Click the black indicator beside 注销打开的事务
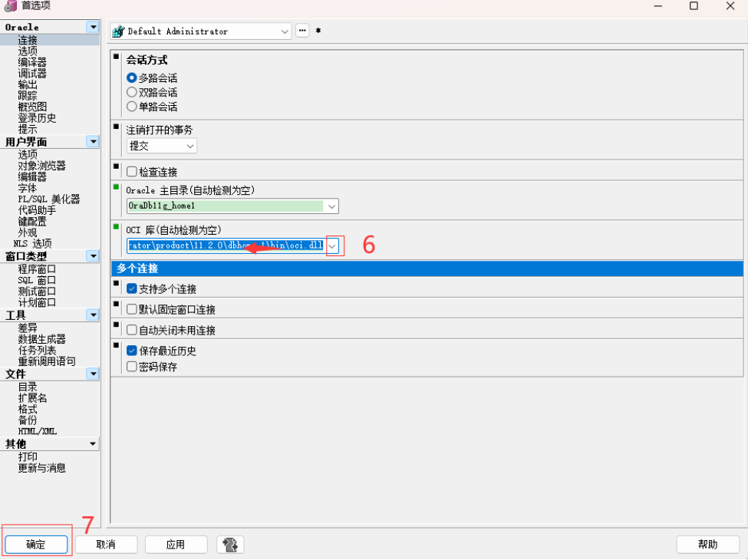This screenshot has height=560, width=748. click(x=117, y=127)
